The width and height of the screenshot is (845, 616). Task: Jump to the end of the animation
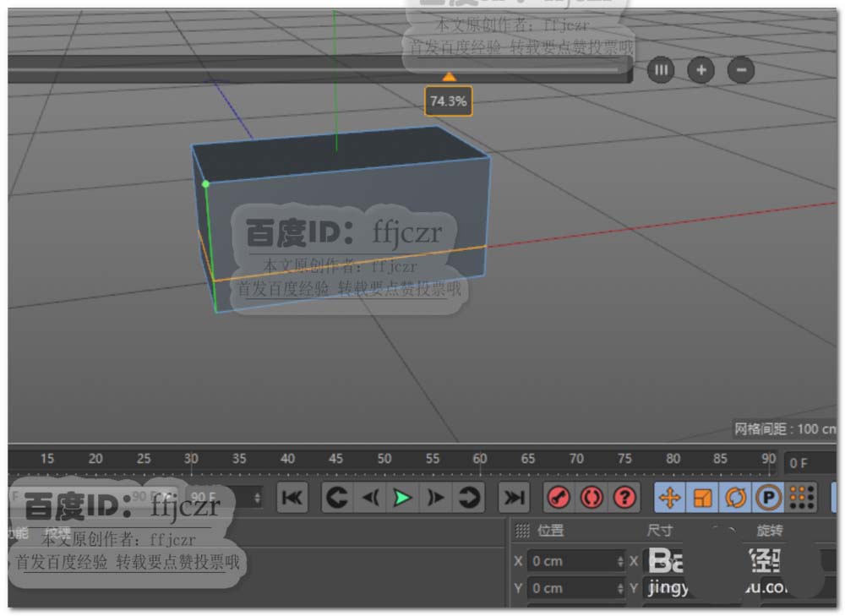(514, 497)
